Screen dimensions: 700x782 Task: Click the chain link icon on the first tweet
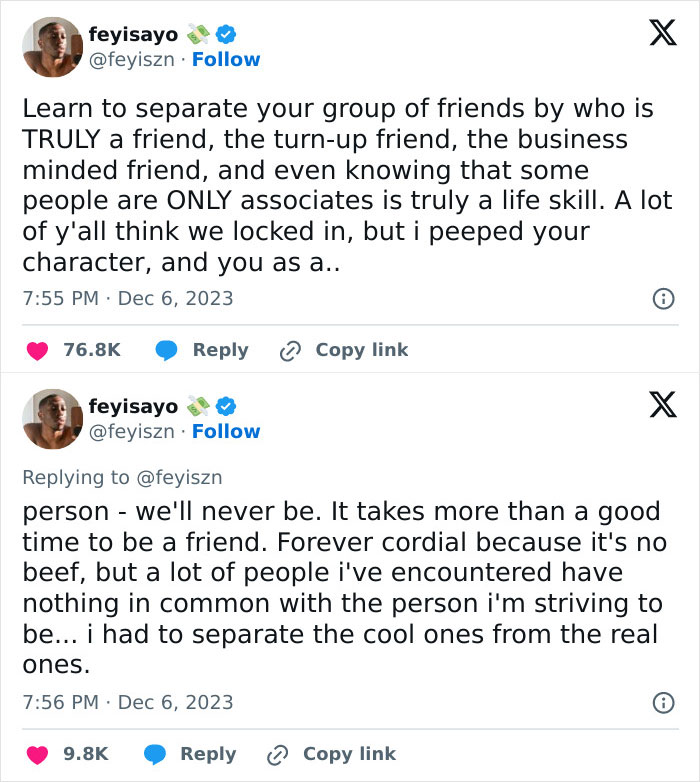(291, 350)
